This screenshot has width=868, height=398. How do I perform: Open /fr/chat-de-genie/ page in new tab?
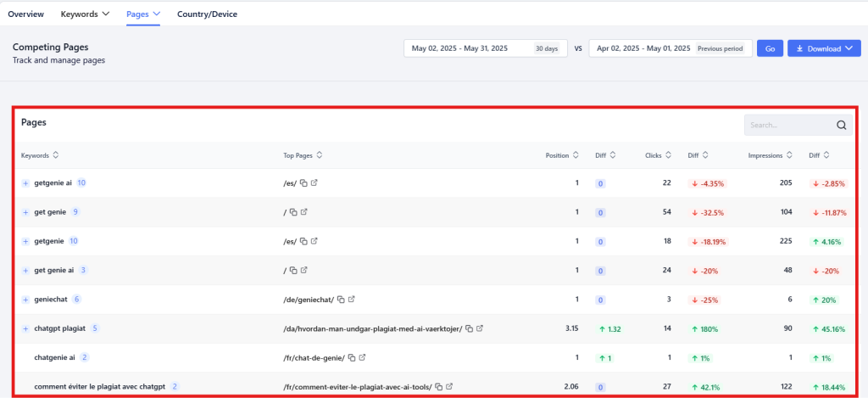[x=363, y=357]
